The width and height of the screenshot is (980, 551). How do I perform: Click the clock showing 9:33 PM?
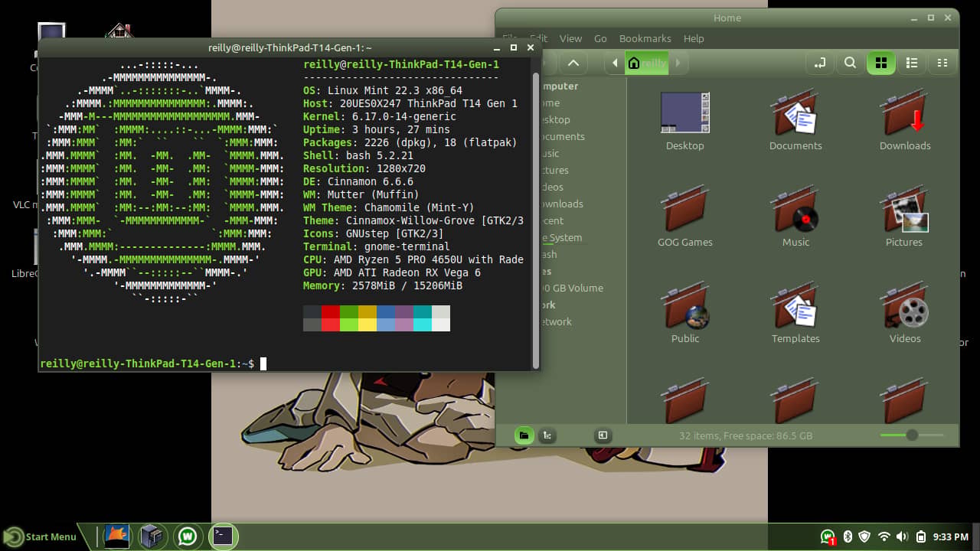point(951,536)
